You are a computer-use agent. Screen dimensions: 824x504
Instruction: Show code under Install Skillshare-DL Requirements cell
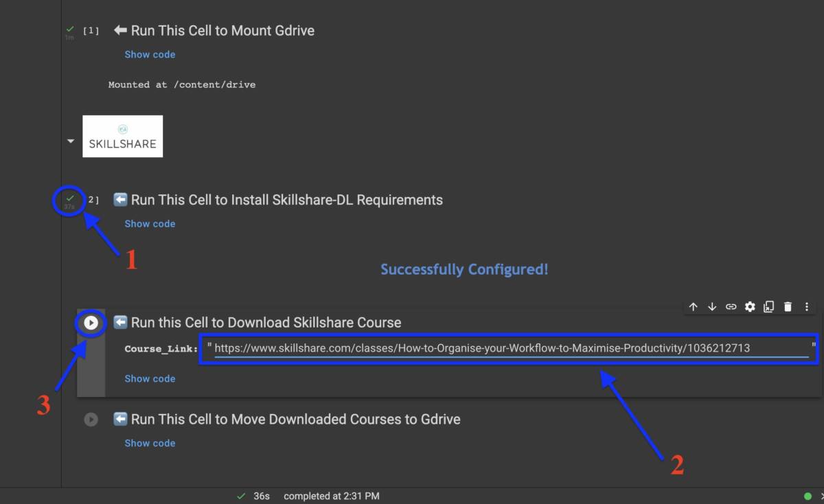pos(150,224)
